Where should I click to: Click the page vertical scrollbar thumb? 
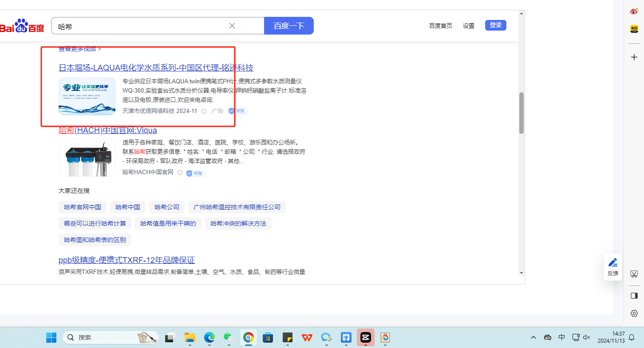[x=522, y=113]
